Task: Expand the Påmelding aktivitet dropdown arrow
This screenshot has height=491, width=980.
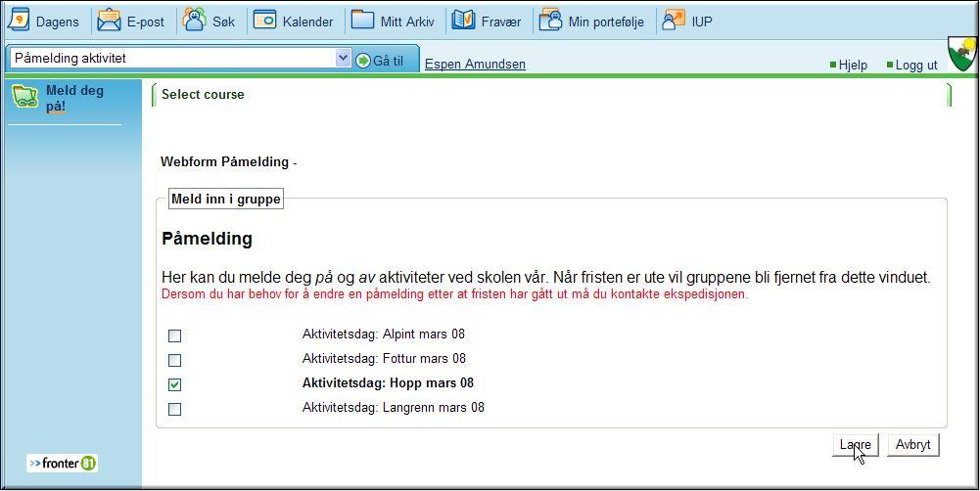Action: click(x=343, y=58)
